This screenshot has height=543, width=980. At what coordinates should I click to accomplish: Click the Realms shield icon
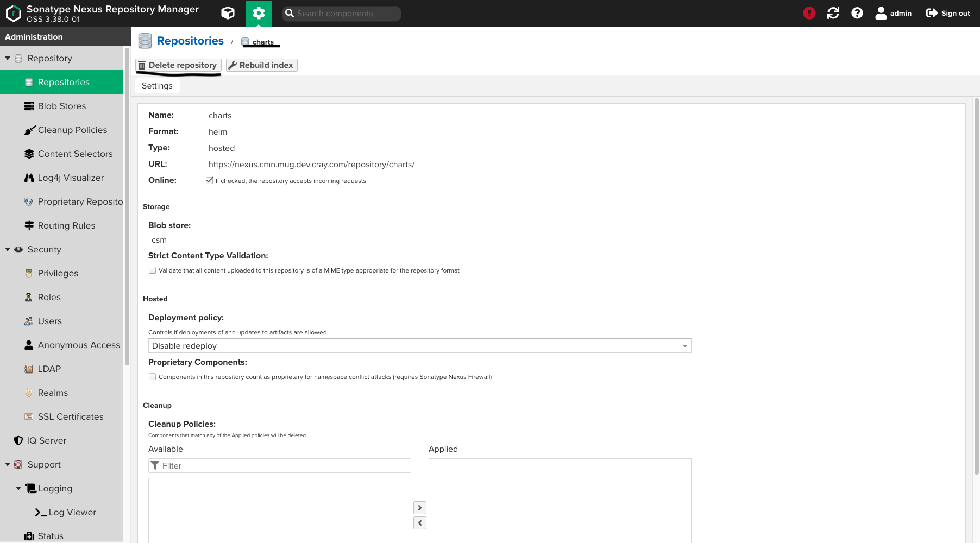[x=29, y=393]
